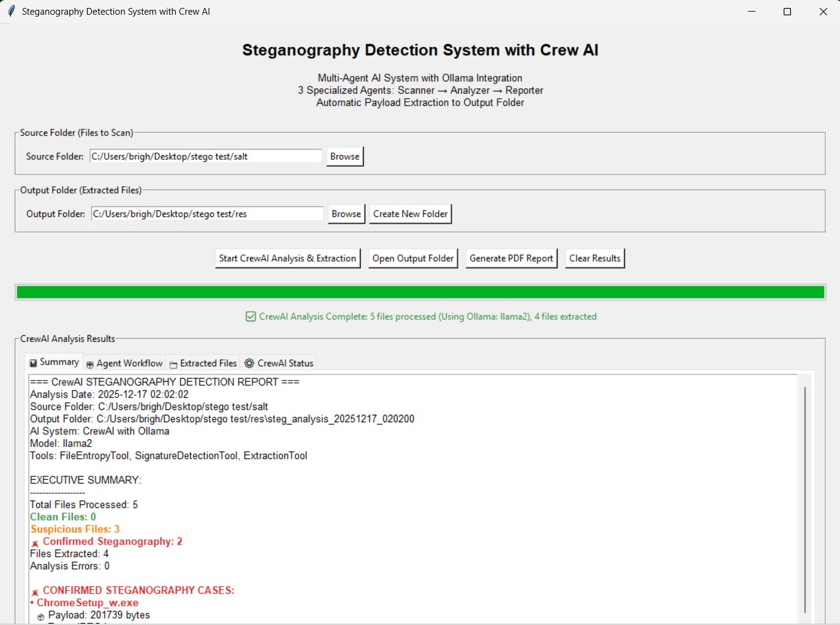840x625 pixels.
Task: Click the green checkmark status icon
Action: [251, 317]
